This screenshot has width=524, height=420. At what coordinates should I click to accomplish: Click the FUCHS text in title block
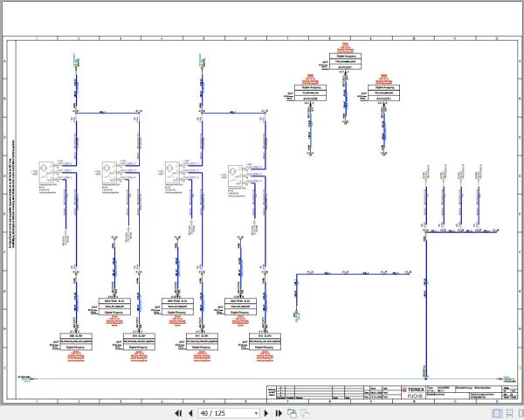[x=415, y=396]
